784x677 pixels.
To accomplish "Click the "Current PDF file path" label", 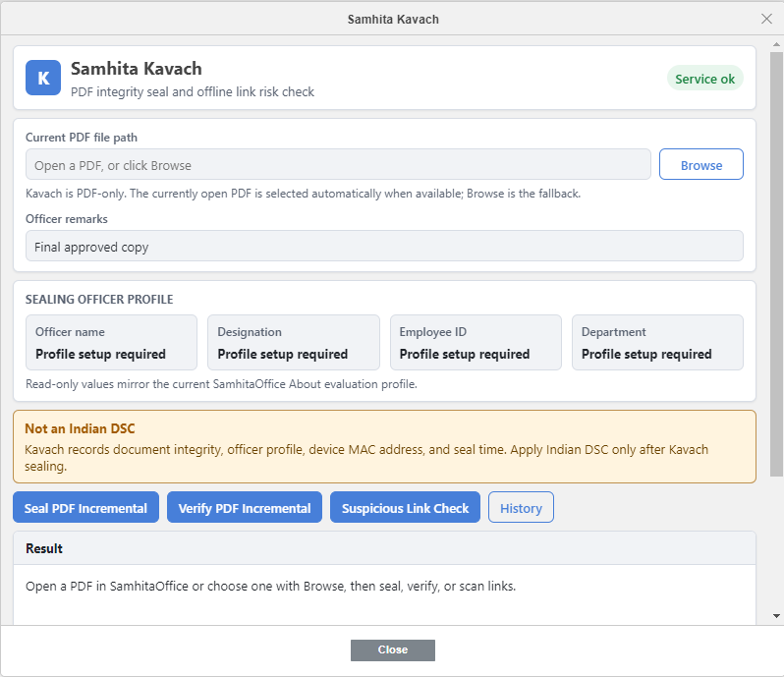I will (82, 138).
